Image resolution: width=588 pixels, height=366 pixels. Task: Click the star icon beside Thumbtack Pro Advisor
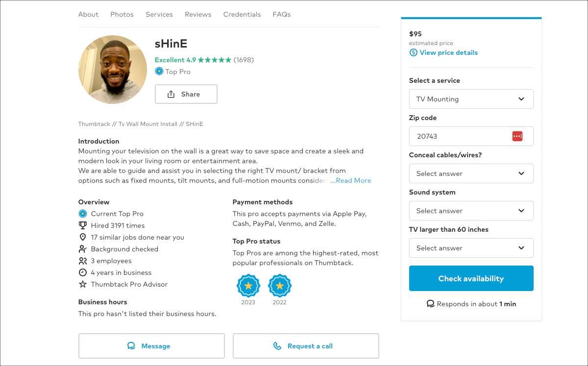click(x=83, y=284)
